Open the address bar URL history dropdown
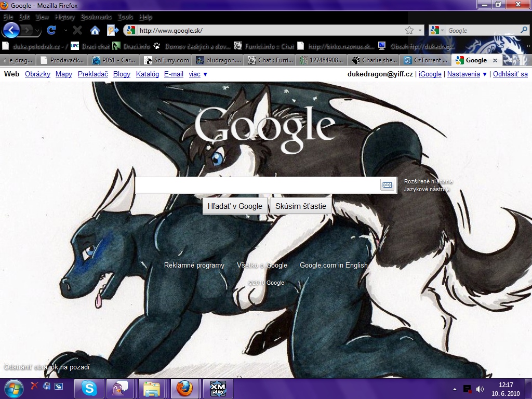The image size is (532, 399). coord(420,31)
